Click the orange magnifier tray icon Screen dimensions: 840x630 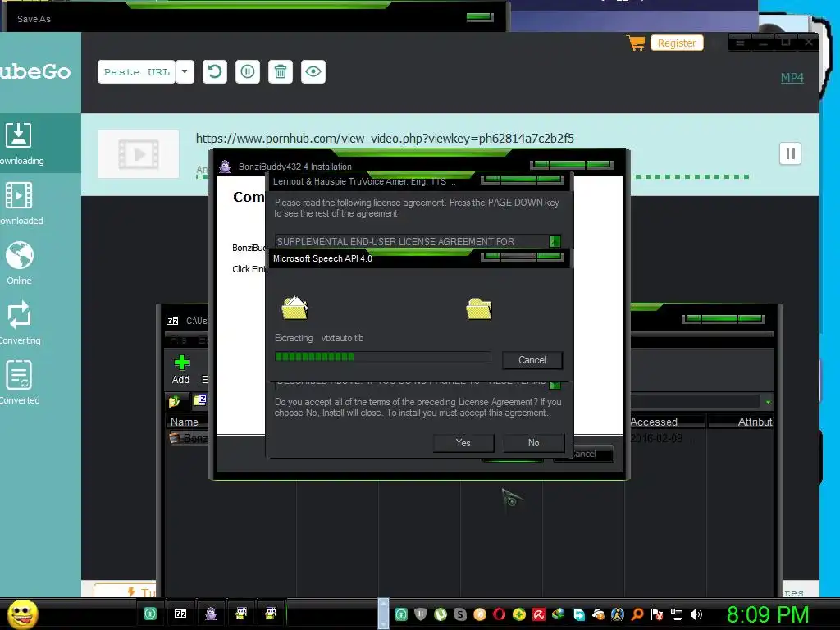pyautogui.click(x=637, y=614)
